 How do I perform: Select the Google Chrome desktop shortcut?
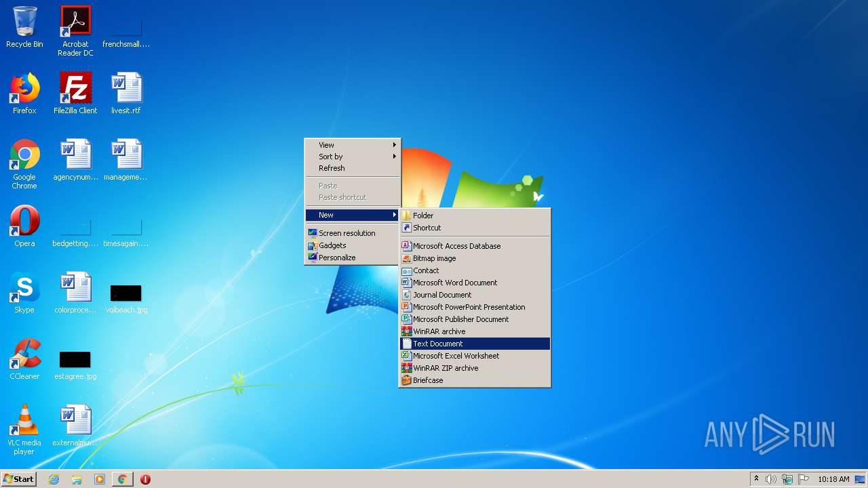24,164
